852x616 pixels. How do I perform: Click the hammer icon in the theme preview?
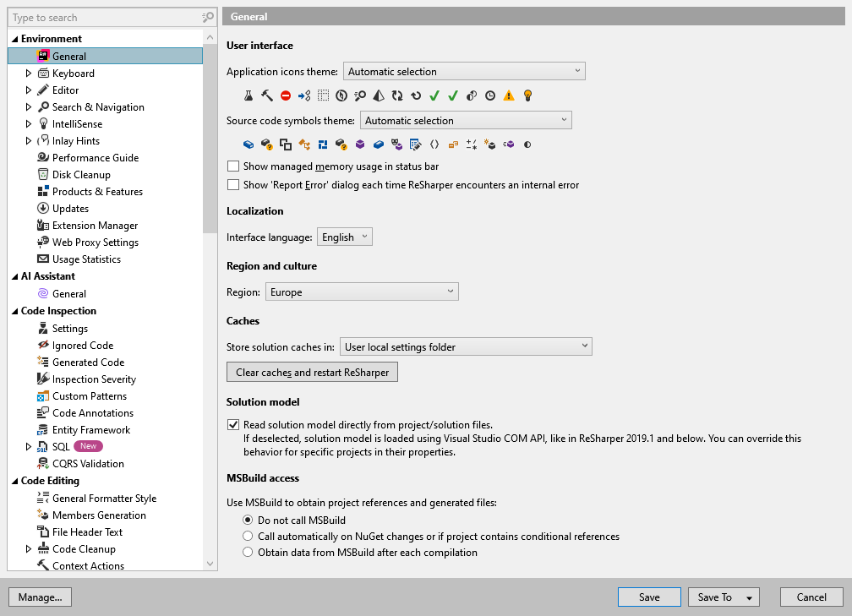[x=267, y=95]
